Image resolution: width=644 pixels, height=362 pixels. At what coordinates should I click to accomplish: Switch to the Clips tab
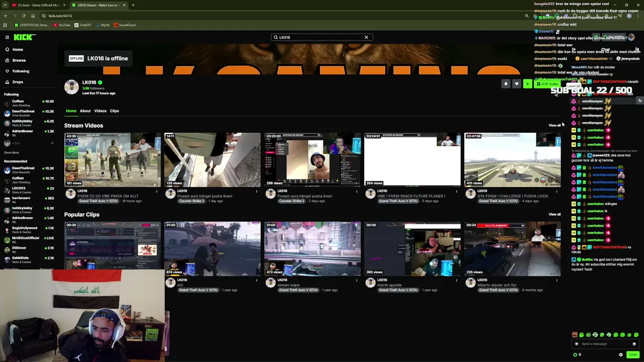(114, 111)
